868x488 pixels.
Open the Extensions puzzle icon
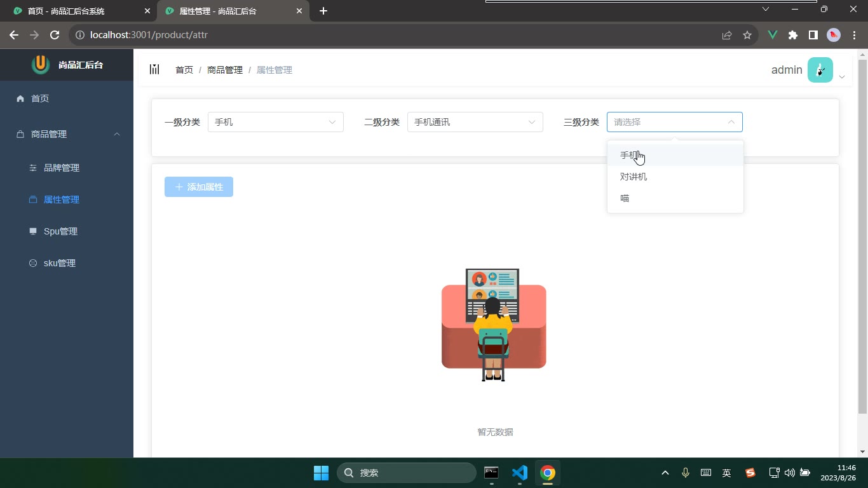(793, 35)
